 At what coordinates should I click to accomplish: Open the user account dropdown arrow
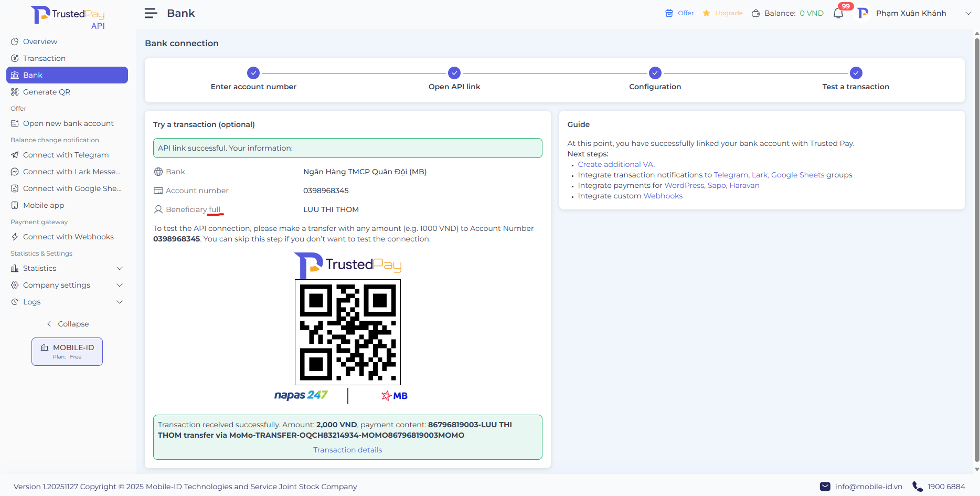pos(968,13)
